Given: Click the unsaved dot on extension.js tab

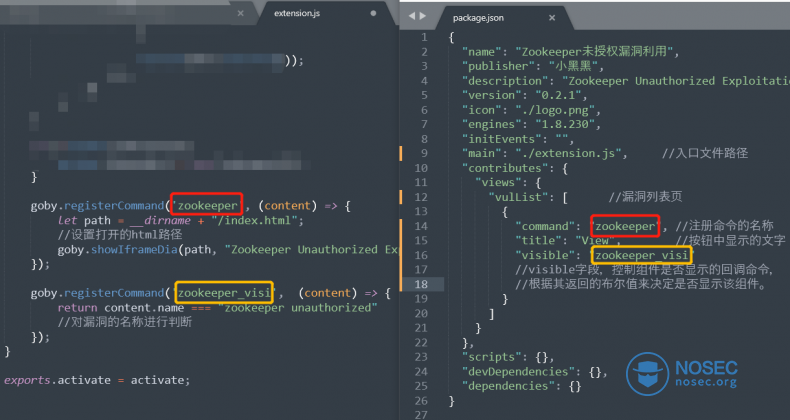Looking at the screenshot, I should point(373,13).
